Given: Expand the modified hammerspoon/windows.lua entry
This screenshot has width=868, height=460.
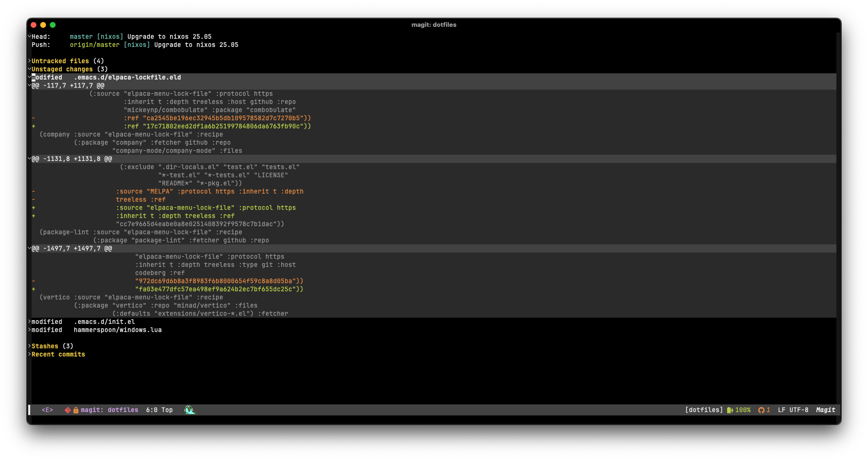Looking at the screenshot, I should point(97,330).
